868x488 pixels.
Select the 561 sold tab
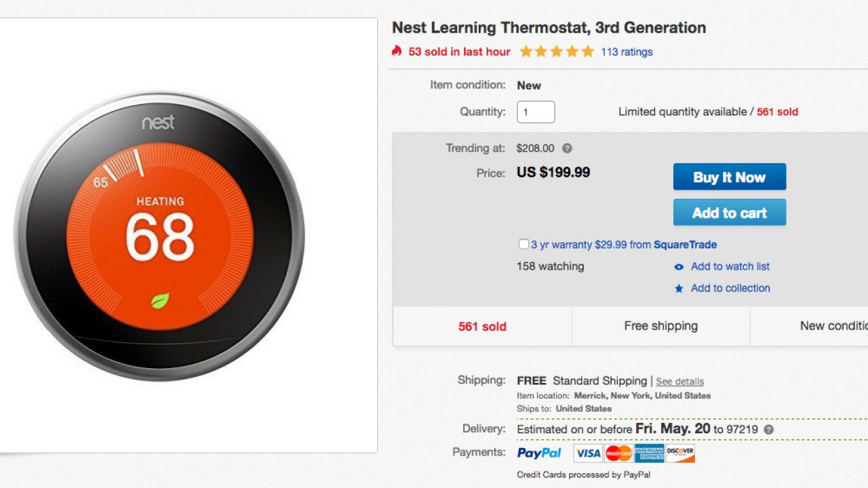(482, 327)
